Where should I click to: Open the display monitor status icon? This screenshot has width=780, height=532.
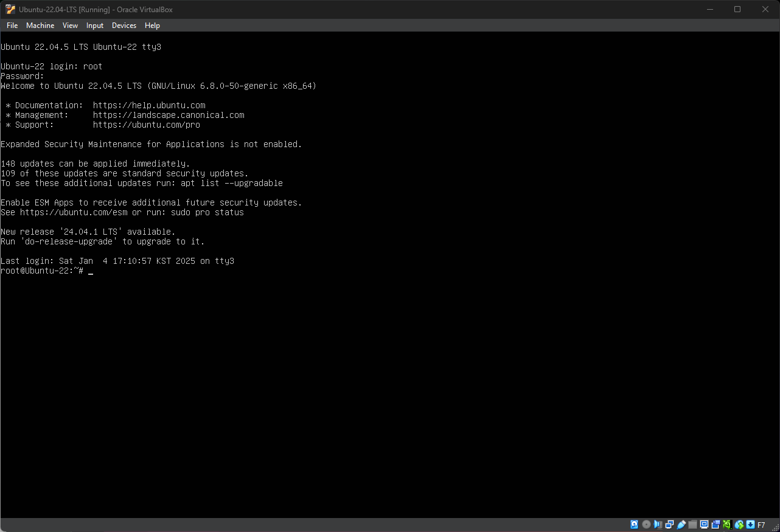click(x=705, y=525)
